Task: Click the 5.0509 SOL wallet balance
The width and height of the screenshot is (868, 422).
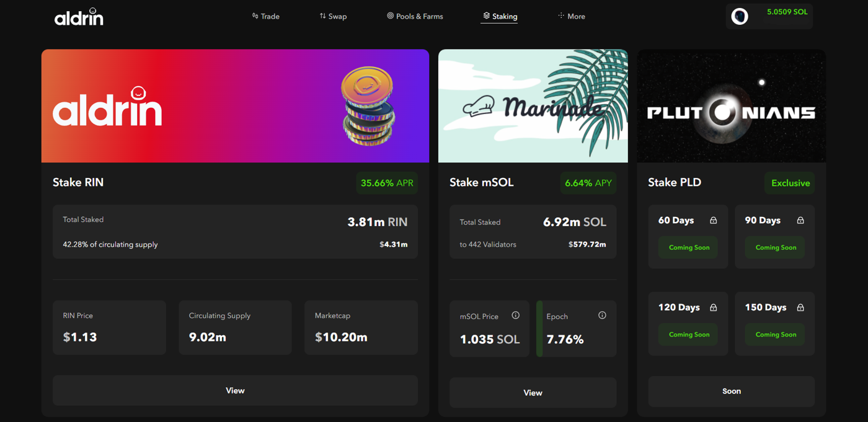Action: (x=787, y=12)
